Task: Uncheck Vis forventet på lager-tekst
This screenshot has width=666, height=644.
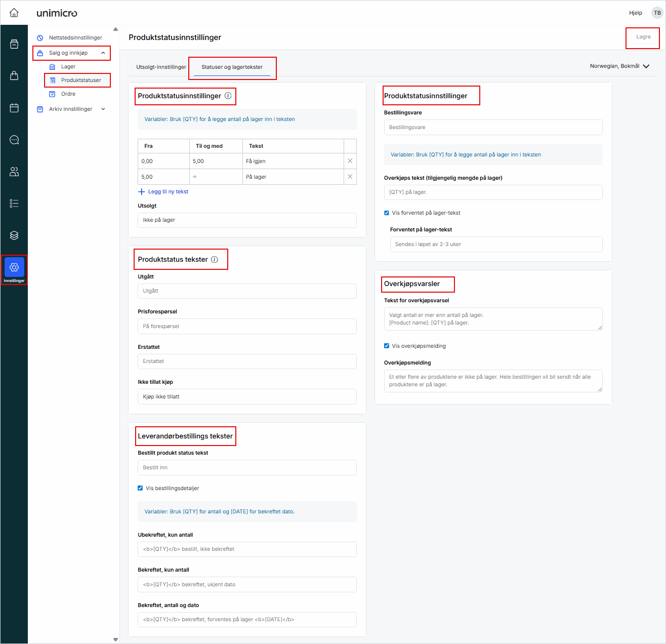Action: point(386,213)
